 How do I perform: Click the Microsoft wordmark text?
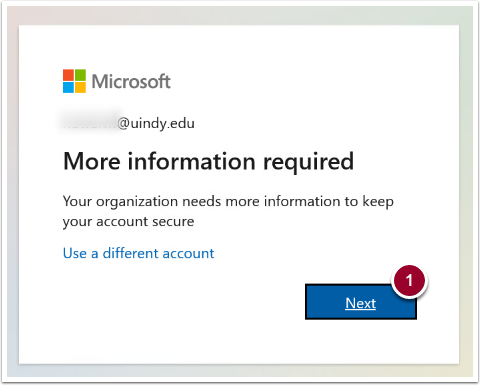click(131, 81)
